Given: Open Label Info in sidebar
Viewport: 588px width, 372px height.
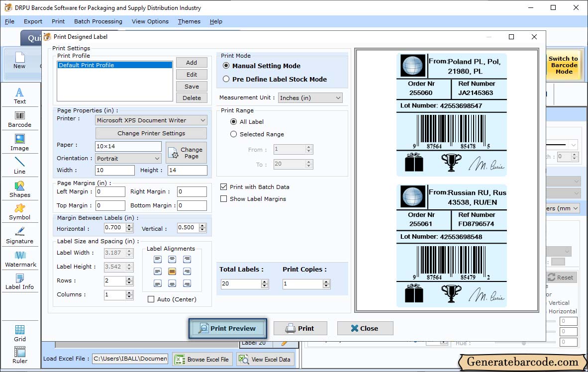Looking at the screenshot, I should tap(19, 281).
